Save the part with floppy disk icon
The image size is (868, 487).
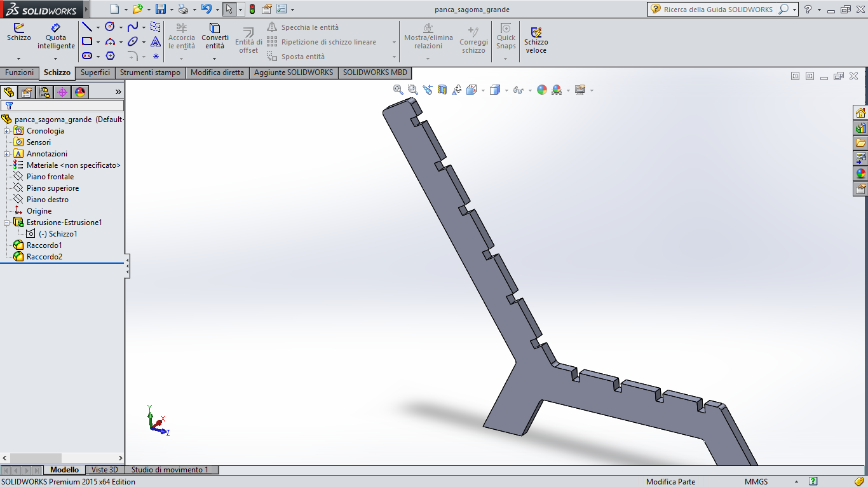pos(161,9)
